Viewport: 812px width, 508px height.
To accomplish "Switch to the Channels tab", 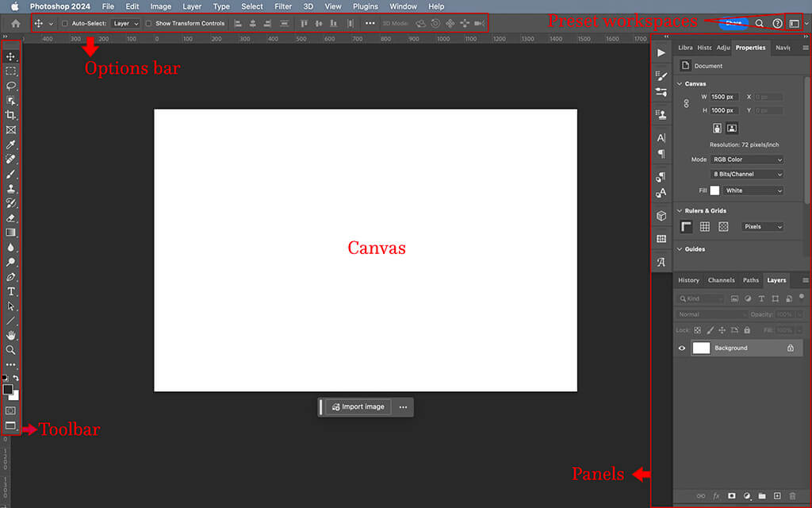I will [721, 280].
